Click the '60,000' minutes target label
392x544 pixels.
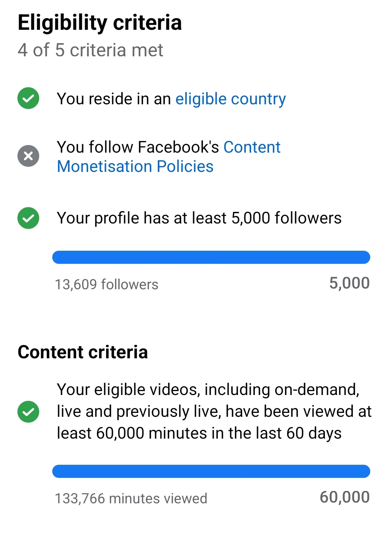pos(344,497)
